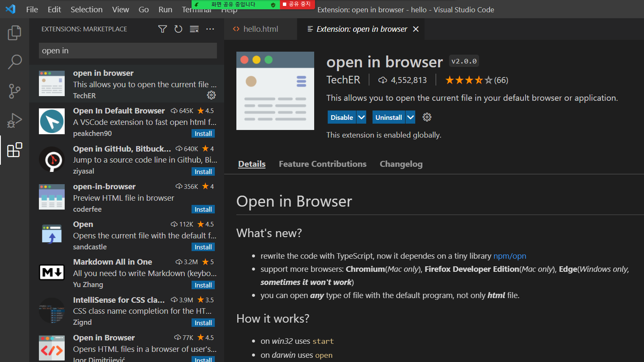This screenshot has height=362, width=644.
Task: Open the Go menu
Action: (x=144, y=9)
